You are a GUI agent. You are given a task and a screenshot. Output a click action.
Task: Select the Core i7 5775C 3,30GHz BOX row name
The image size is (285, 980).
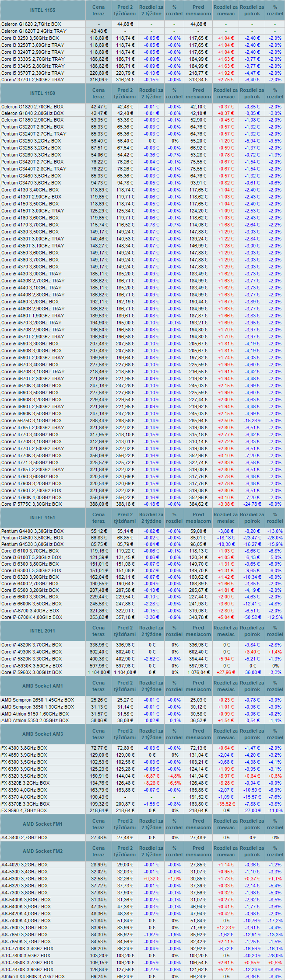coord(32,504)
